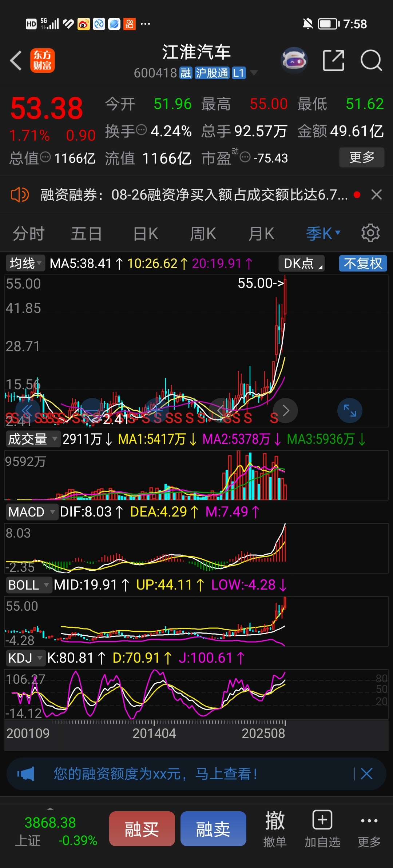Tap the speaker announcement icon
Viewport: 393px width, 868px height.
pyautogui.click(x=20, y=195)
